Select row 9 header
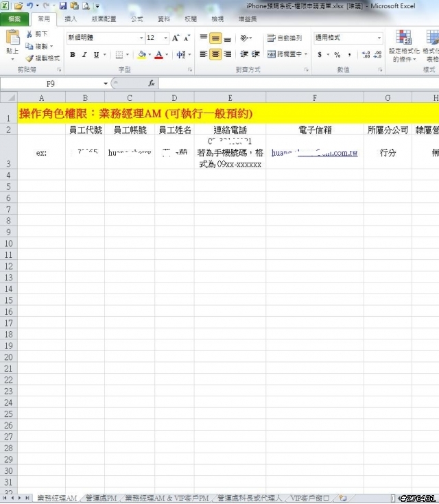Viewport: 439px width, 504px height. coord(9,232)
